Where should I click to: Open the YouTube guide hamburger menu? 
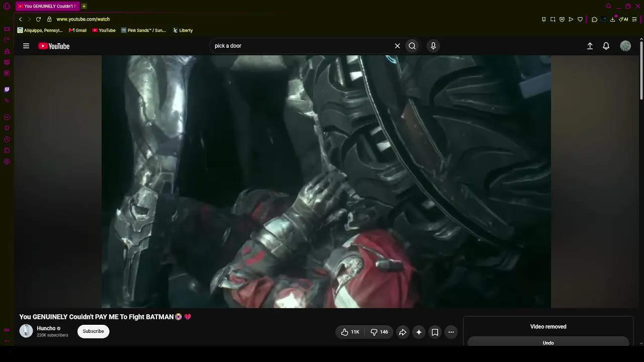tap(26, 46)
